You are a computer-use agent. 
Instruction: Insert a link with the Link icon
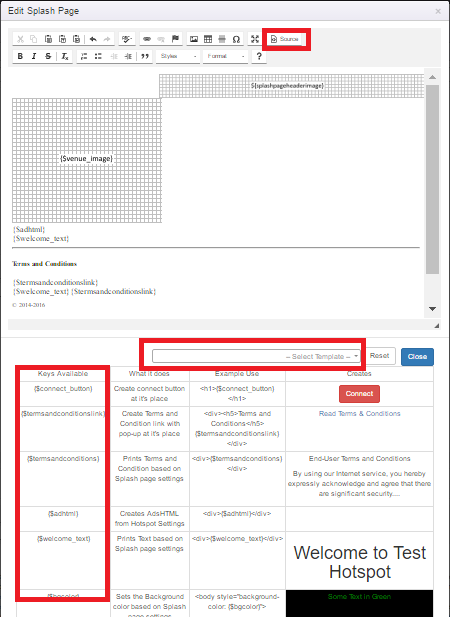[147, 39]
